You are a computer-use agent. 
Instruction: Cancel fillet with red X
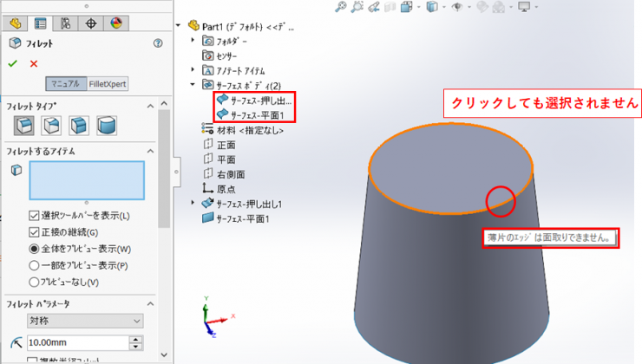coord(34,64)
